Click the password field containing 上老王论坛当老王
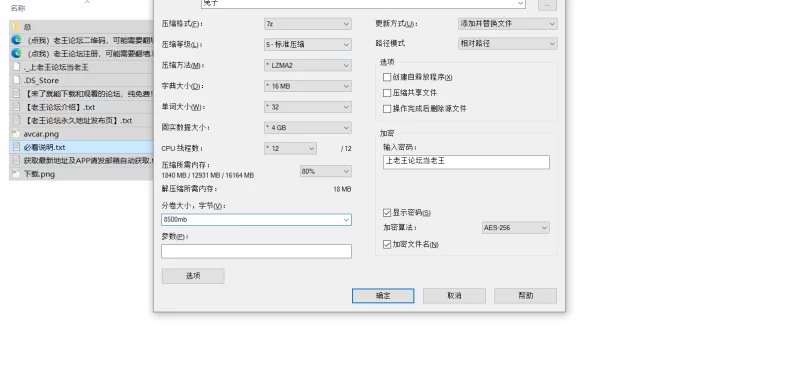The width and height of the screenshot is (800, 382). [466, 162]
